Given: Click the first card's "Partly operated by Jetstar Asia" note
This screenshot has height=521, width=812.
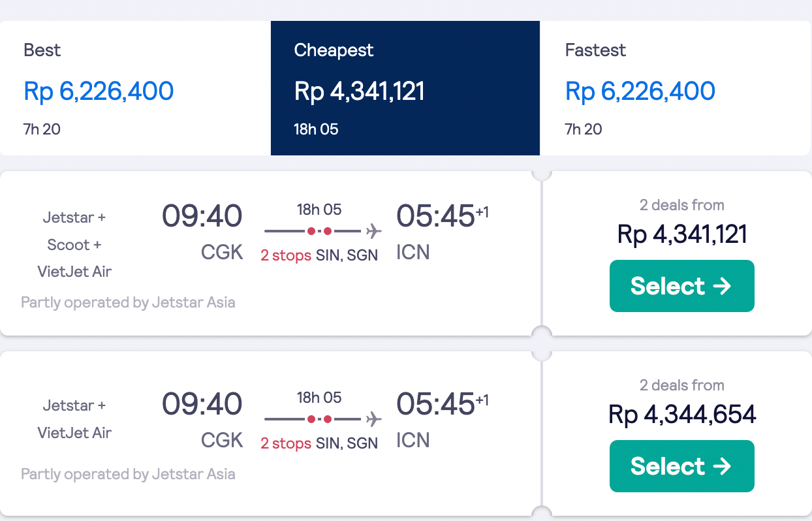Looking at the screenshot, I should point(128,302).
